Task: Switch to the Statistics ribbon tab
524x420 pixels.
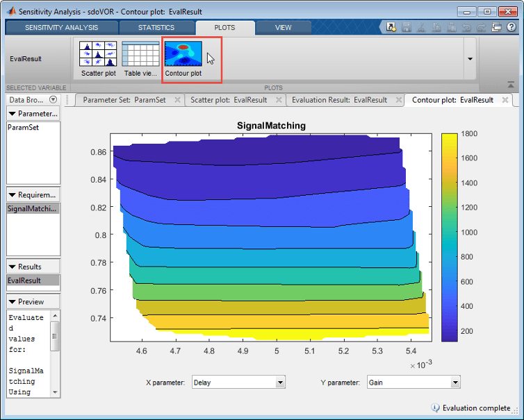Action: pyautogui.click(x=156, y=28)
